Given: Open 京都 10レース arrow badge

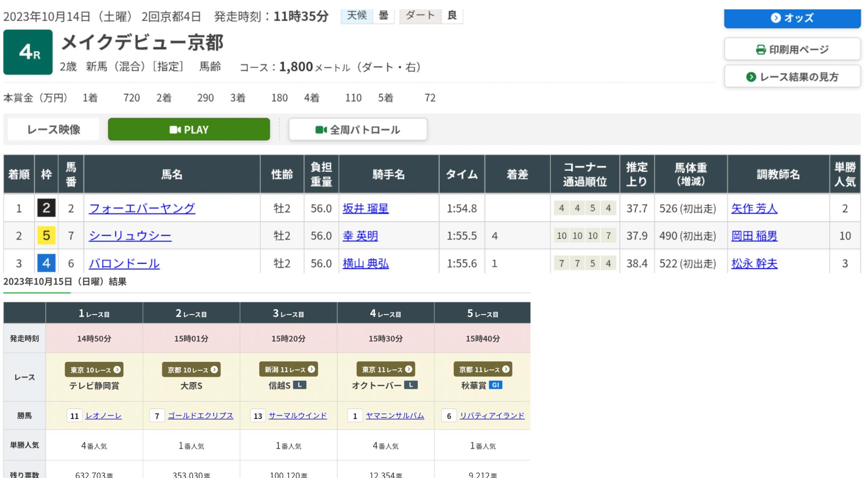Looking at the screenshot, I should 191,369.
